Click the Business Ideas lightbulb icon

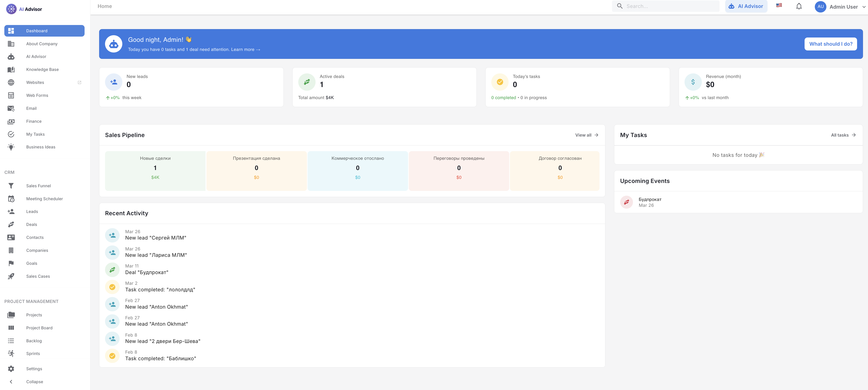11,147
